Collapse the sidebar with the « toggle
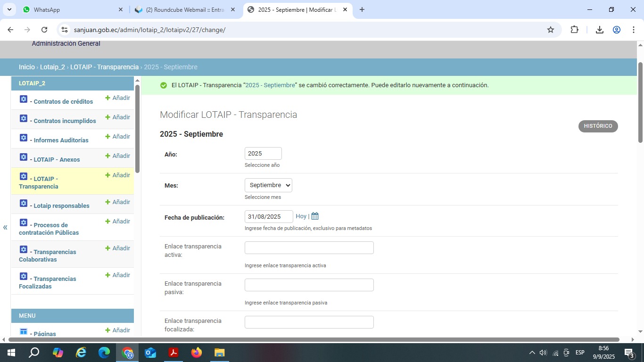 click(x=5, y=228)
